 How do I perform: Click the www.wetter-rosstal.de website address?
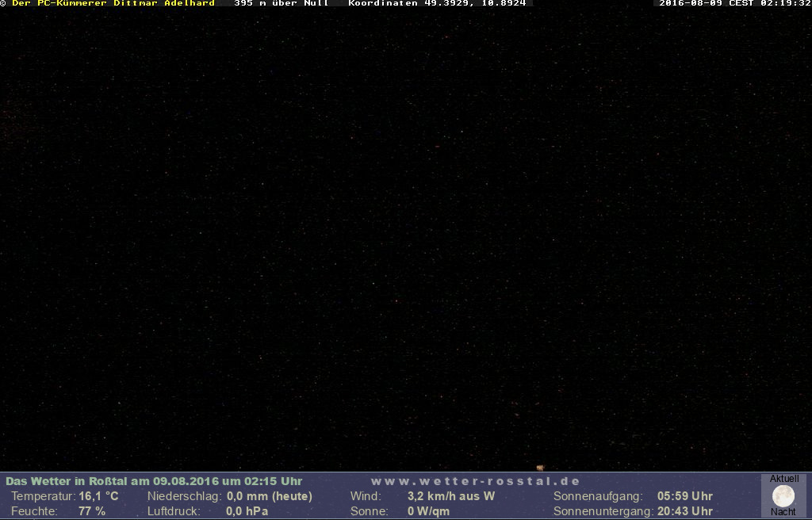(x=475, y=481)
